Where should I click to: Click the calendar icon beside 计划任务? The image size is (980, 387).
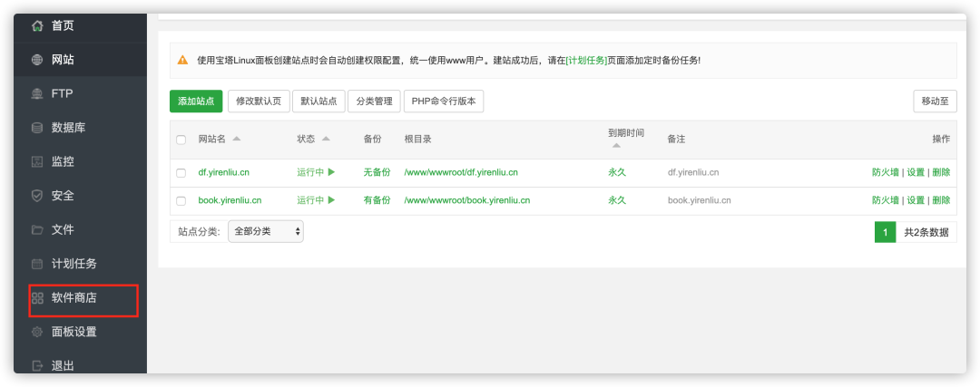point(37,264)
